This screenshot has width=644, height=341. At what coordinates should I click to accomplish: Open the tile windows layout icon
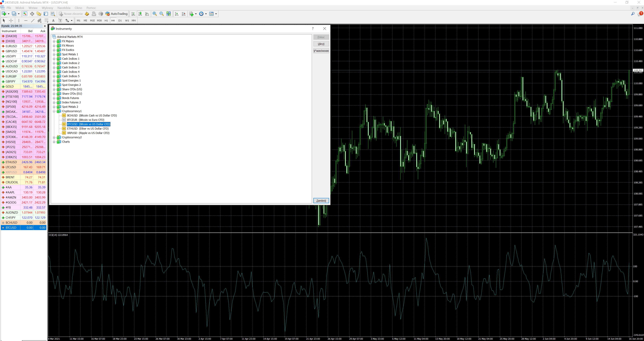(169, 14)
